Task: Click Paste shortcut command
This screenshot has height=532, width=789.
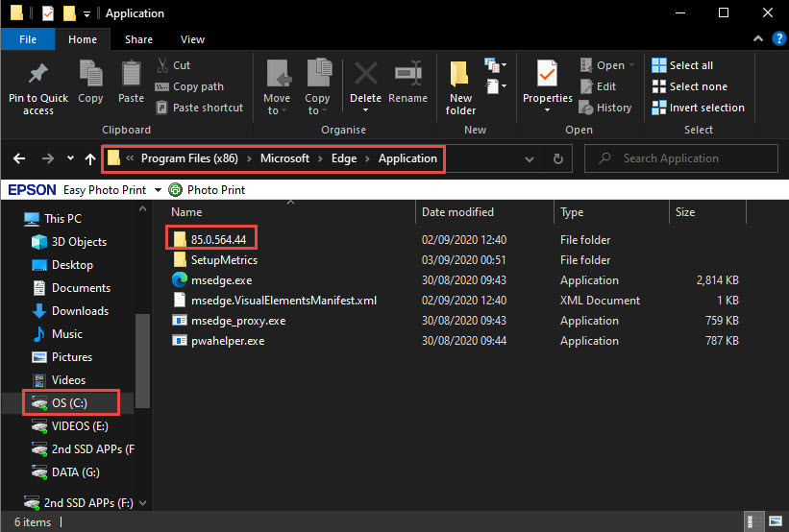Action: tap(199, 108)
